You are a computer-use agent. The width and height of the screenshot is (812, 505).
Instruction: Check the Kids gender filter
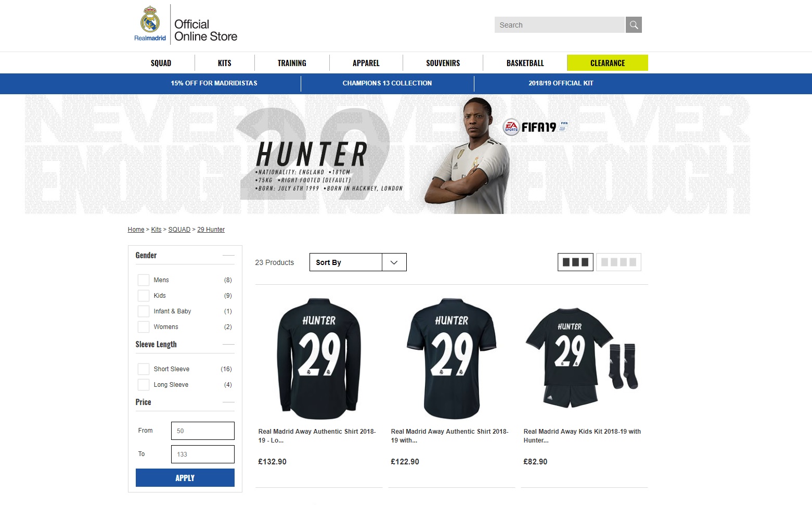(x=144, y=296)
